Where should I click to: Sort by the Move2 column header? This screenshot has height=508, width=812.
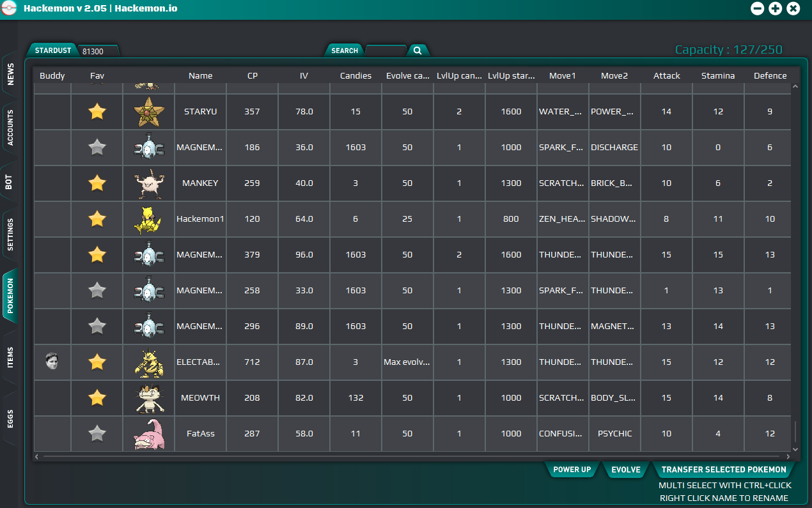click(x=614, y=75)
